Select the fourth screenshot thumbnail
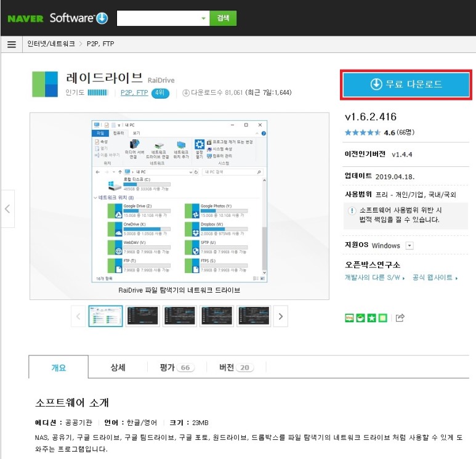This screenshot has height=459, width=476. click(x=217, y=316)
